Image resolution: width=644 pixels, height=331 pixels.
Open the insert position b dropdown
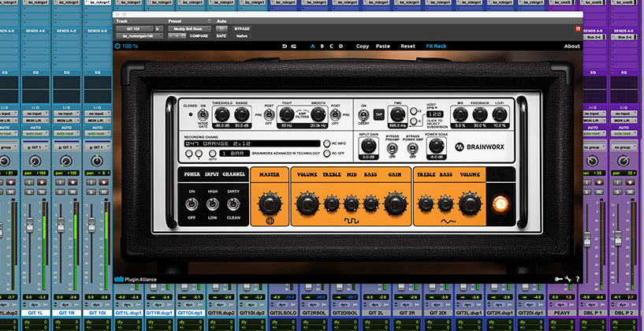tap(158, 28)
